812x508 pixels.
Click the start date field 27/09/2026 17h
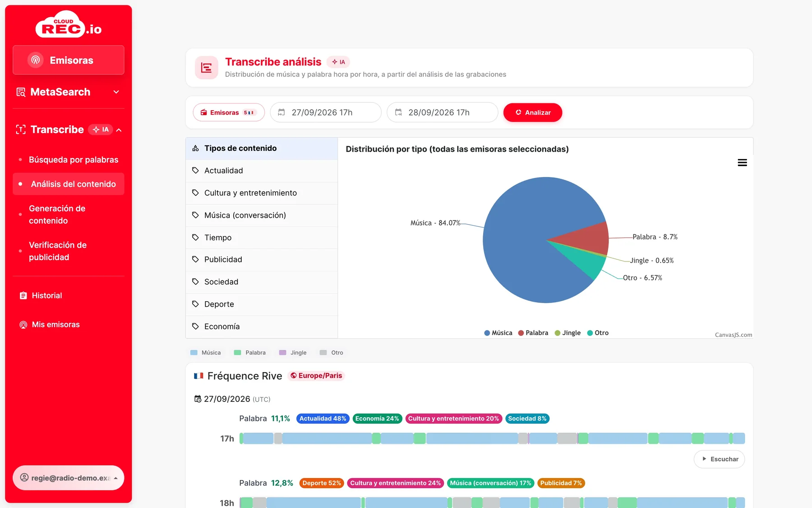[326, 112]
